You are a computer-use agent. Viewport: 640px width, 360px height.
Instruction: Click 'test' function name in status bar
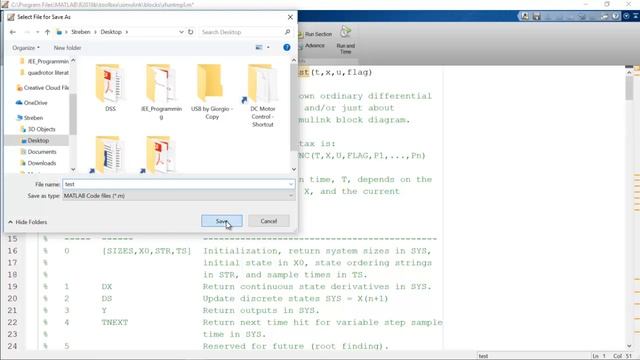coord(483,356)
